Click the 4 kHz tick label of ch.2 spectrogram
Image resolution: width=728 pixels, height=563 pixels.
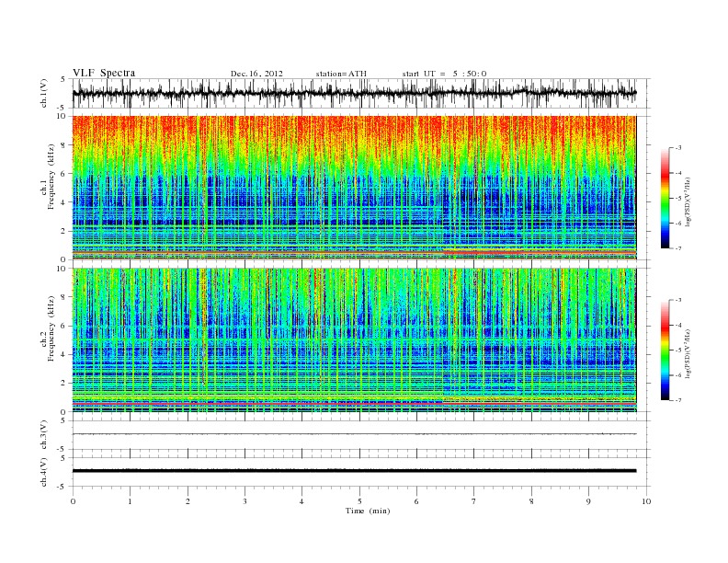tap(64, 354)
